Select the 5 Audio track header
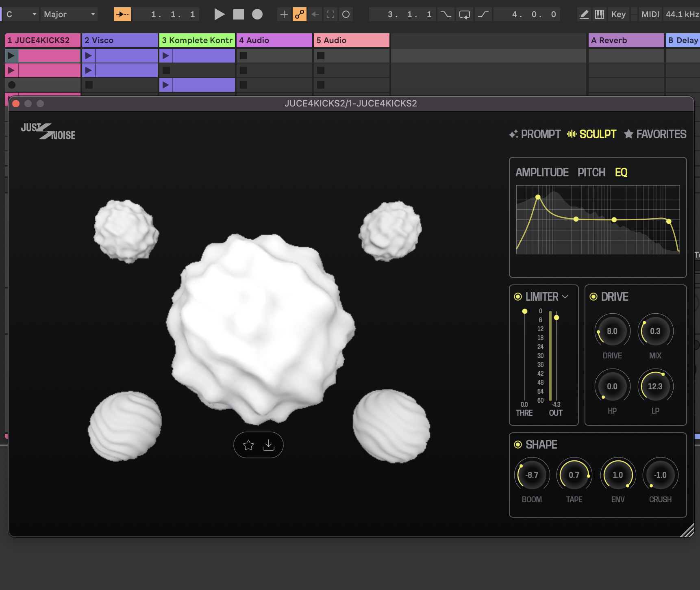 click(x=352, y=40)
